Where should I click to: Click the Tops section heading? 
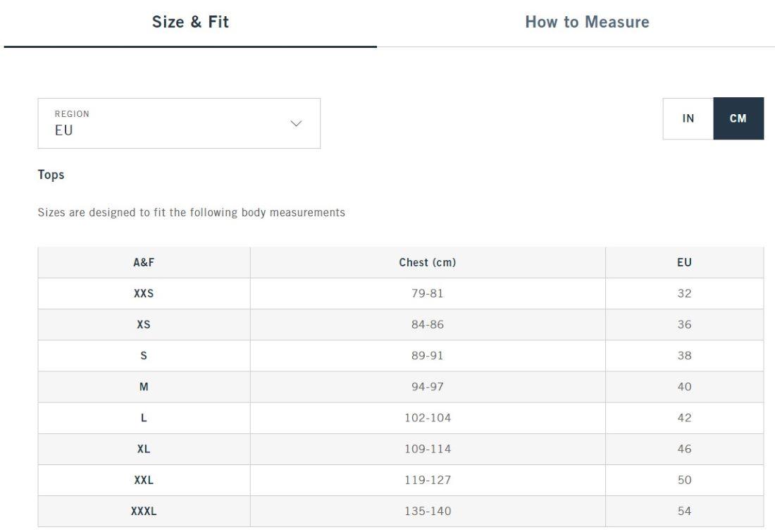click(51, 175)
